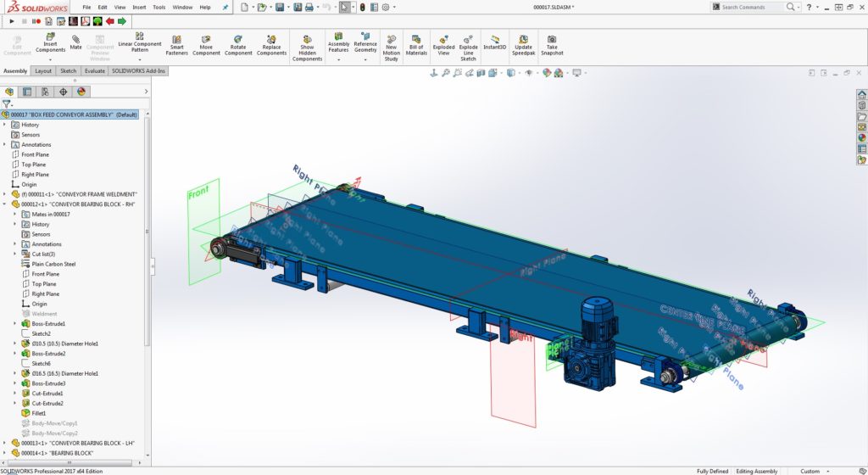Click Take Snapshot camera icon
Screen dimensions: 868x475
[552, 46]
